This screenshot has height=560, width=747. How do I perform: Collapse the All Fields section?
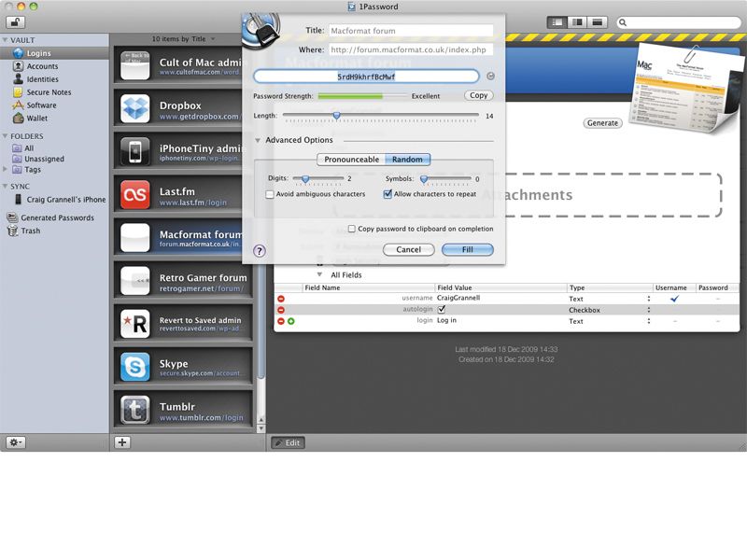[319, 274]
